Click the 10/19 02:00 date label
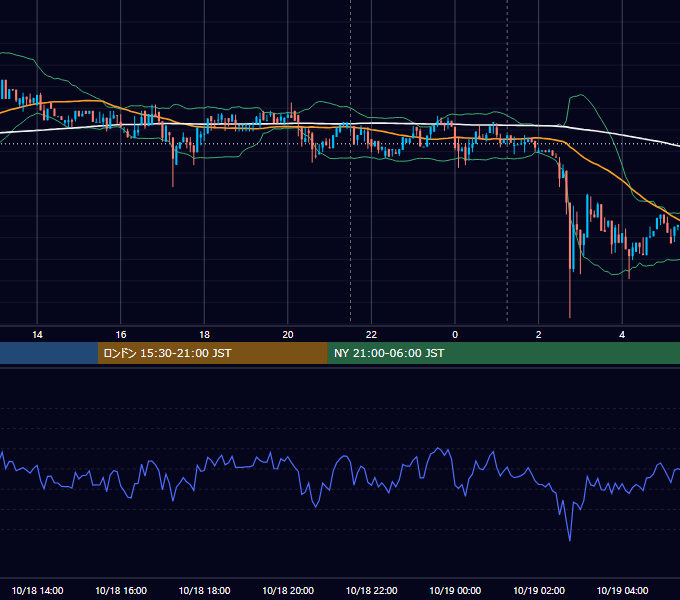Viewport: 680px width, 600px height. (539, 590)
